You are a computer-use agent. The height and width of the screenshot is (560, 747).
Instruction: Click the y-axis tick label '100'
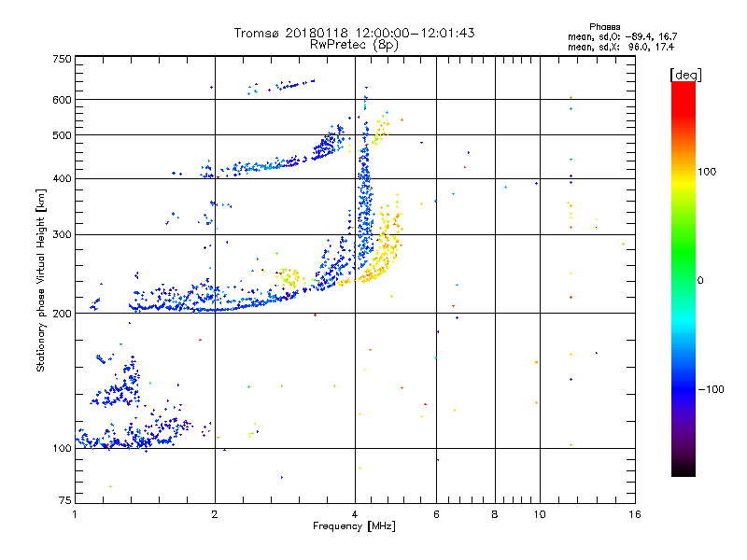pos(62,448)
